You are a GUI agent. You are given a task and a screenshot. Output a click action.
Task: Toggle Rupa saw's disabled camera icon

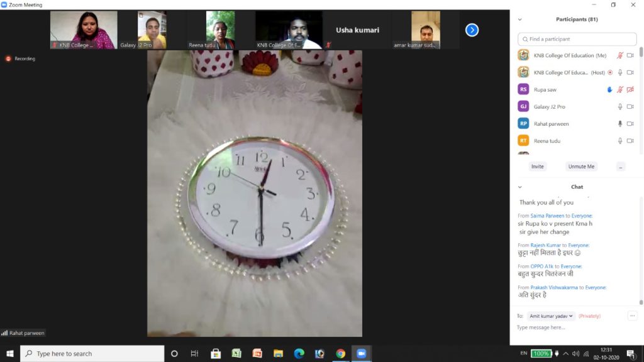tap(630, 89)
